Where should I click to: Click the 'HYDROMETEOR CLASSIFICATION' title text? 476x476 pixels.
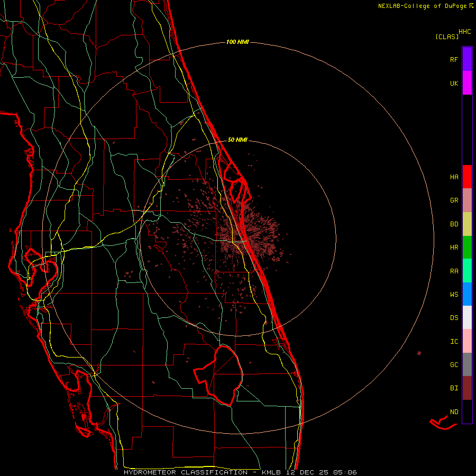click(x=186, y=472)
